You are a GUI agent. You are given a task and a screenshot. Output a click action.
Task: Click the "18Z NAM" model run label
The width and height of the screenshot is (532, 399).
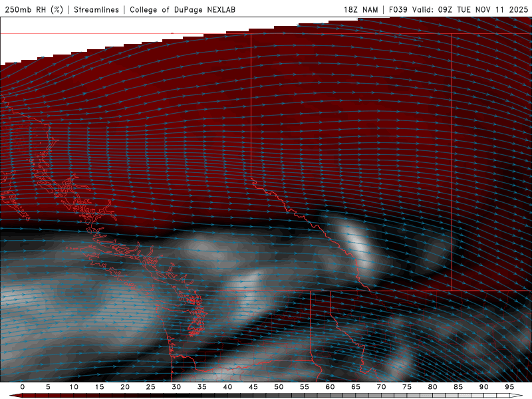(x=360, y=10)
